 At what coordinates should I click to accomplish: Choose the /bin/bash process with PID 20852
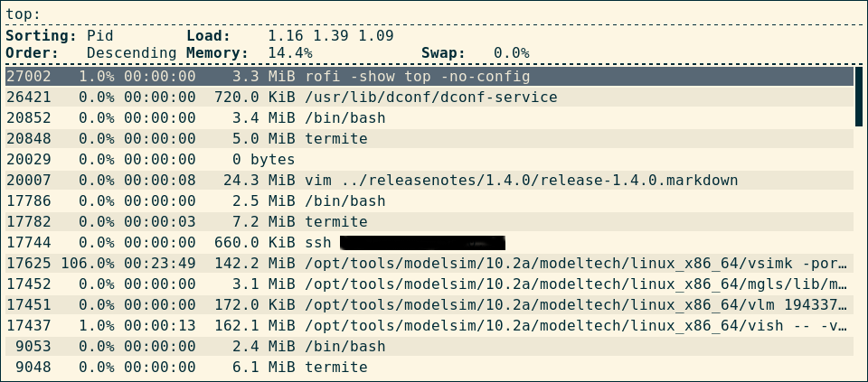click(x=429, y=117)
